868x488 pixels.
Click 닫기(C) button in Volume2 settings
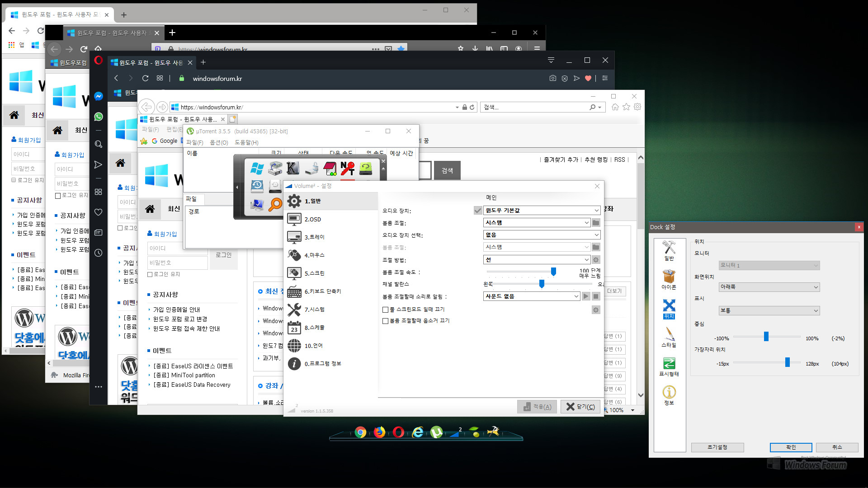click(x=581, y=407)
